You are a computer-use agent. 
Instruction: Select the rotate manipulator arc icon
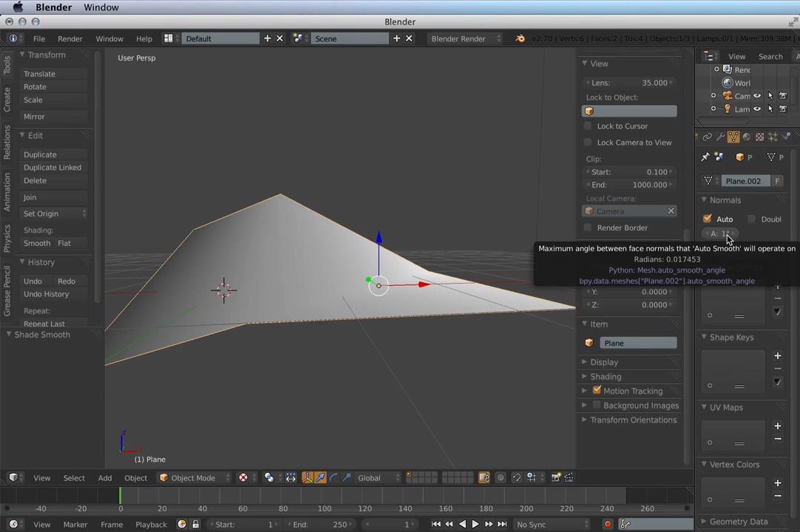(333, 477)
